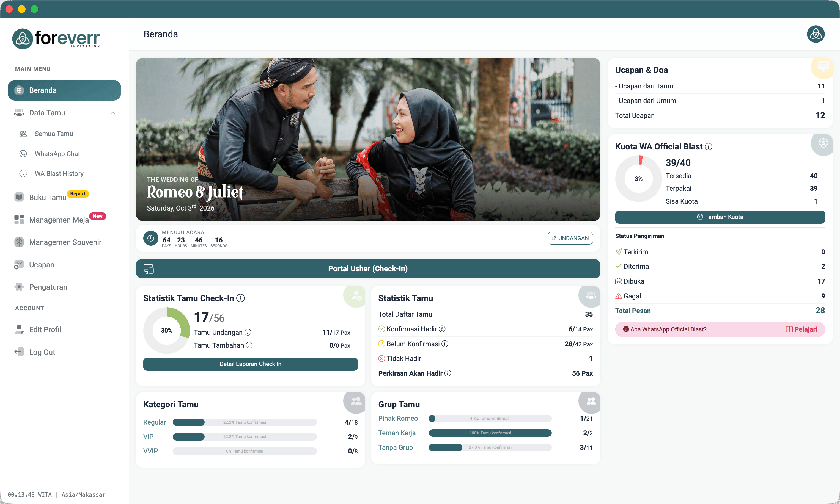
Task: Click the info icon next to Kuota WA Official Blast
Action: point(709,147)
